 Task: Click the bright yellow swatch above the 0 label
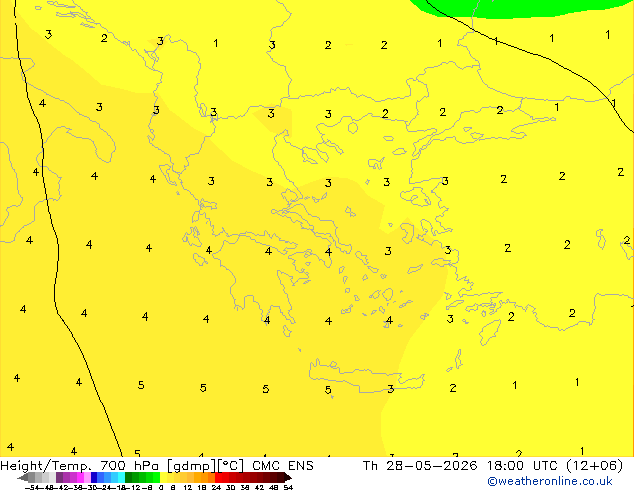163,477
